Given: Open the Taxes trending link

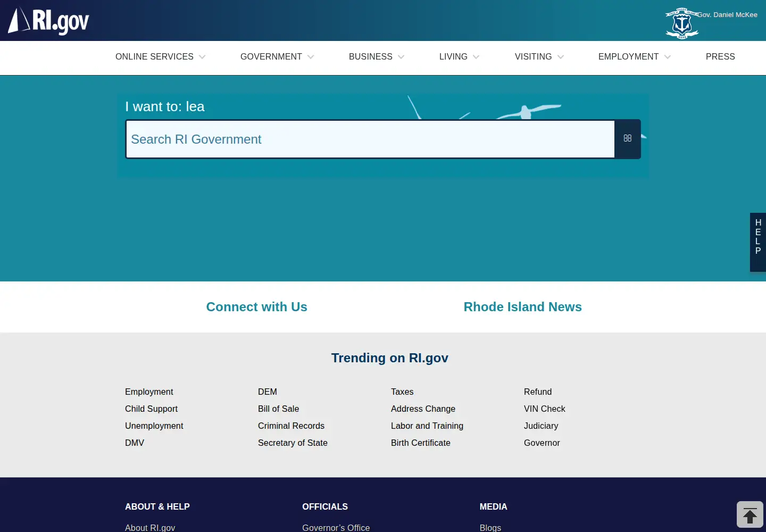Looking at the screenshot, I should 402,392.
